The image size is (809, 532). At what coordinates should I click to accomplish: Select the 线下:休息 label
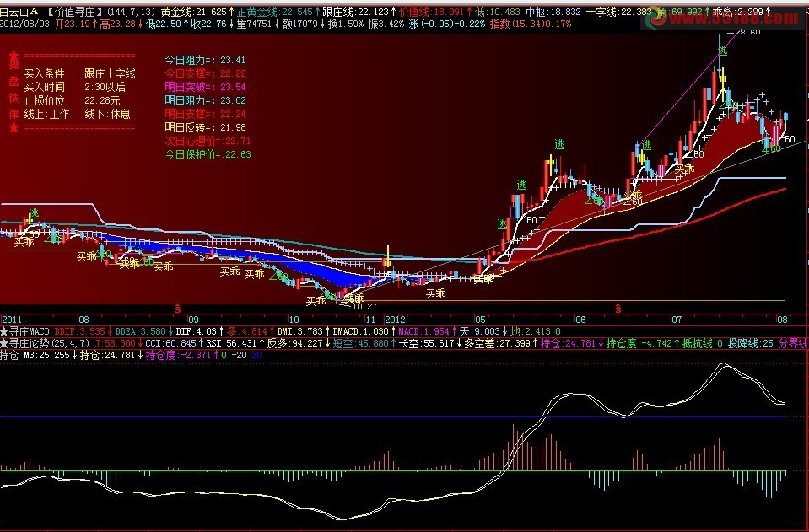pos(107,114)
